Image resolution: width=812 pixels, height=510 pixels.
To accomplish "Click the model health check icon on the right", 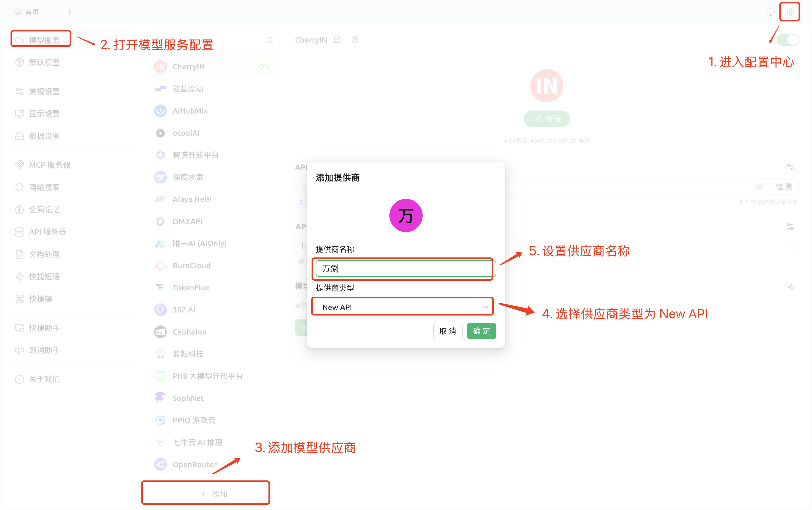I will point(790,287).
